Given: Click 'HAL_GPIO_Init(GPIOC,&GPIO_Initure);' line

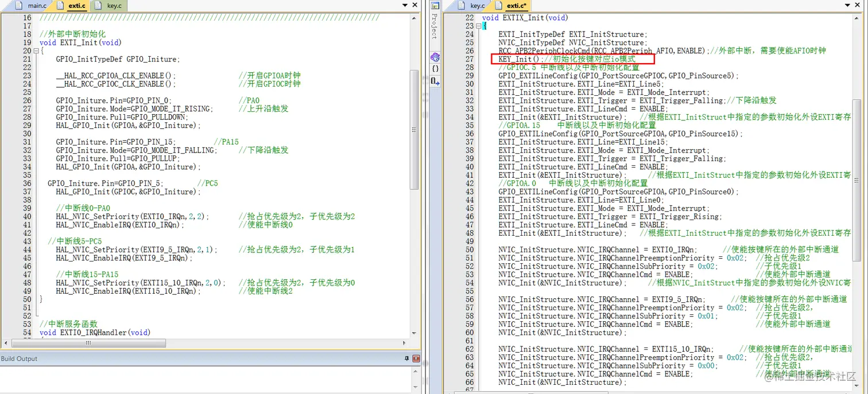Looking at the screenshot, I should [x=128, y=192].
